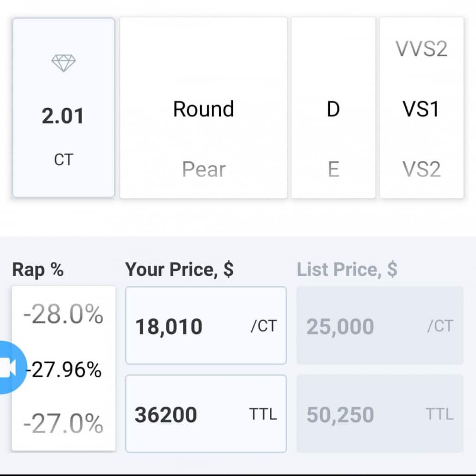The width and height of the screenshot is (476, 476).
Task: Click the diamond icon above carat weight
Action: [63, 63]
